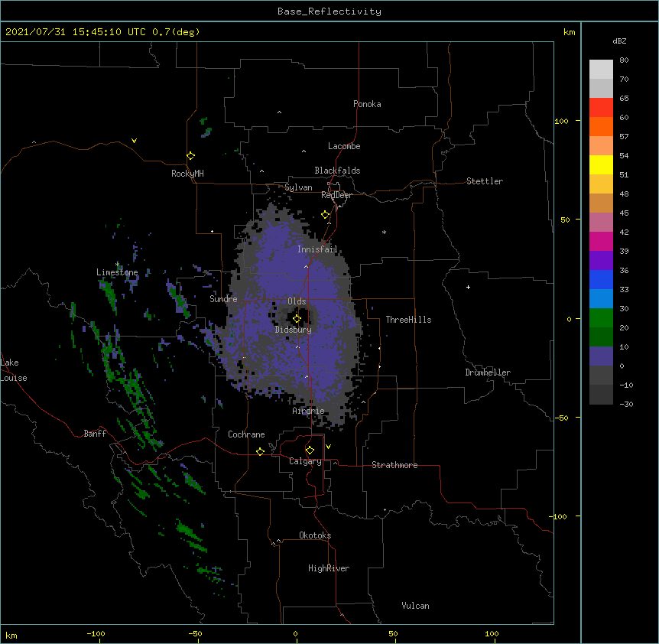Click the ThreeHills map label

[408, 320]
